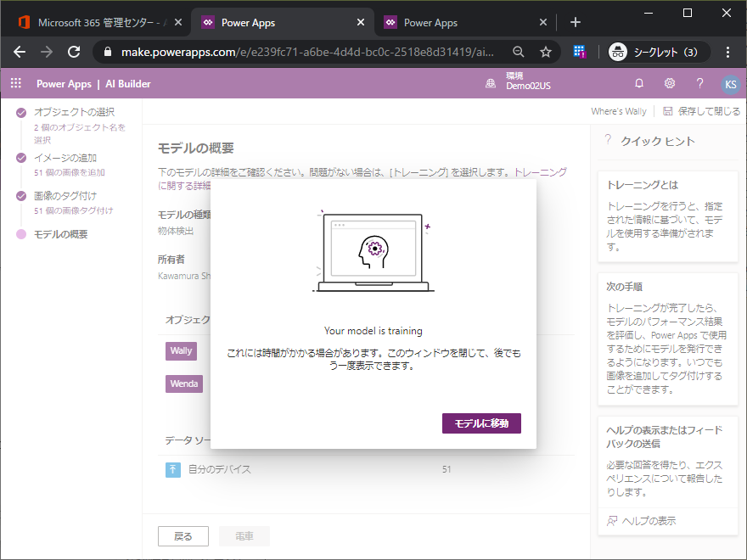Click モデルに移動 button in the dialog

[x=481, y=423]
